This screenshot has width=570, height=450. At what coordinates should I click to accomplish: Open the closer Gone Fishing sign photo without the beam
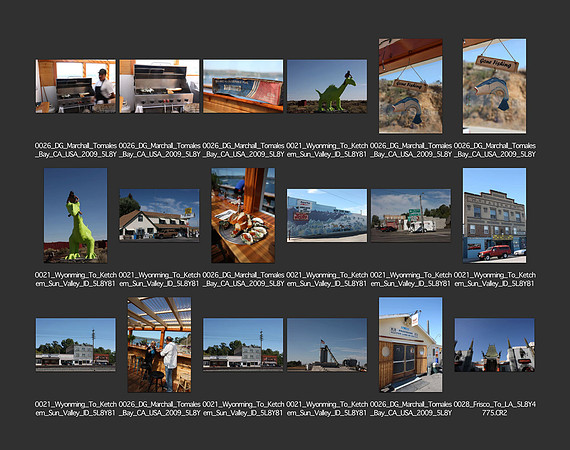(x=494, y=86)
